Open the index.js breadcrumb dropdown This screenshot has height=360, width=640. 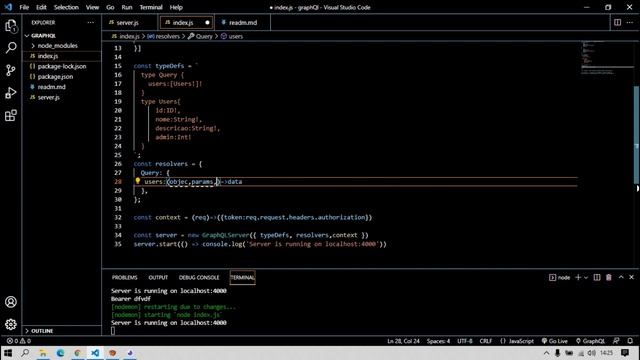tap(126, 36)
